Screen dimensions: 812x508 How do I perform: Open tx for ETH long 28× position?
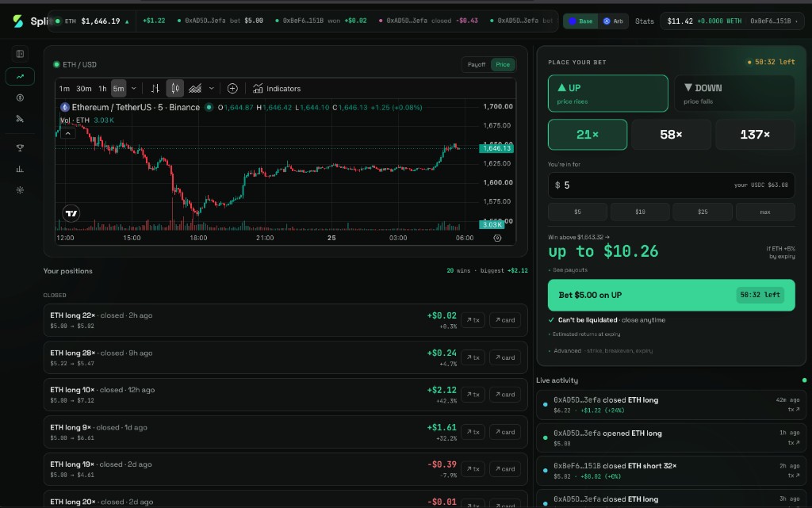pyautogui.click(x=473, y=357)
